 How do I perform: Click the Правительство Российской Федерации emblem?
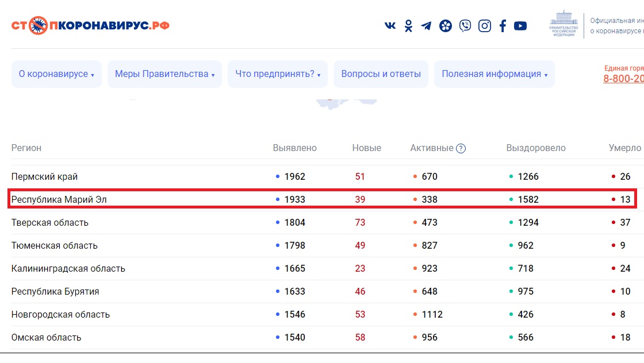tap(563, 25)
